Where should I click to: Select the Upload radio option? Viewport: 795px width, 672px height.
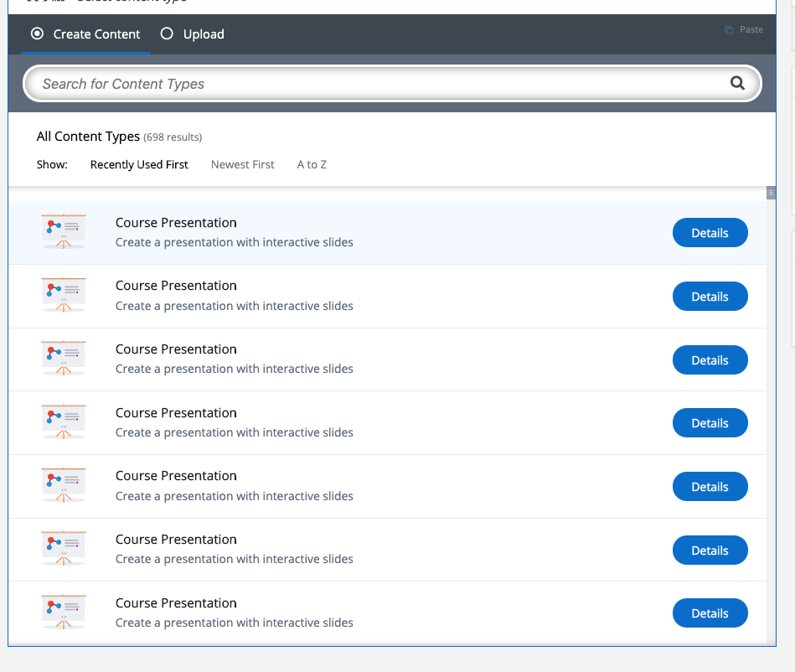pos(167,34)
